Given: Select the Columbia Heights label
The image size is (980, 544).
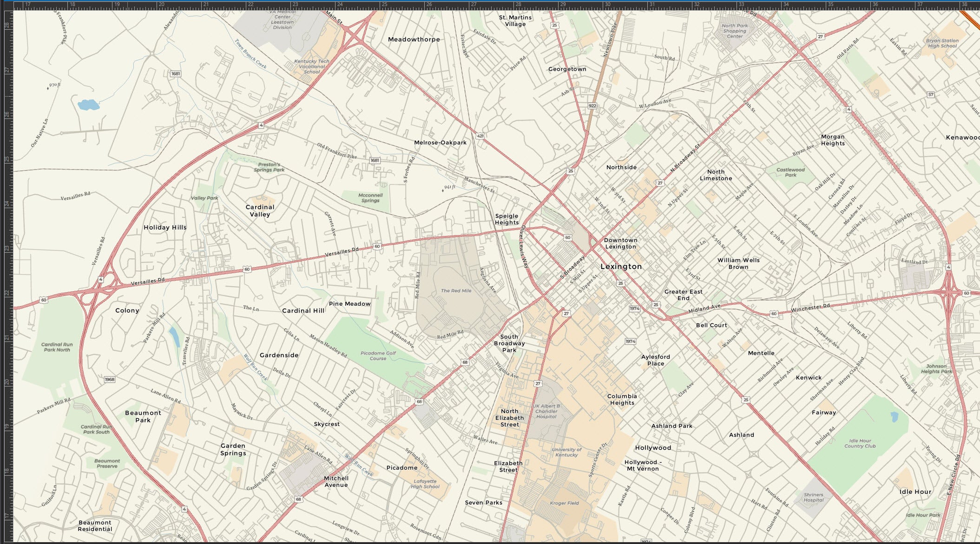Looking at the screenshot, I should [622, 400].
